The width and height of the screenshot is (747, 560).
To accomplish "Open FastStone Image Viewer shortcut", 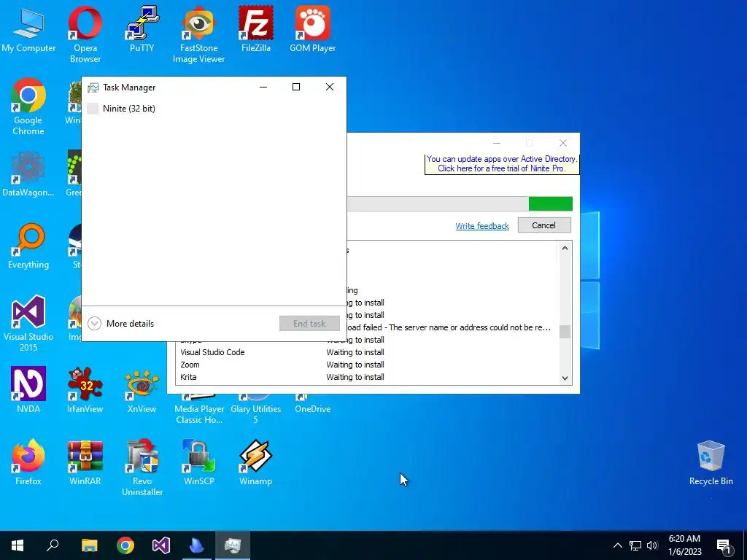I will (198, 34).
